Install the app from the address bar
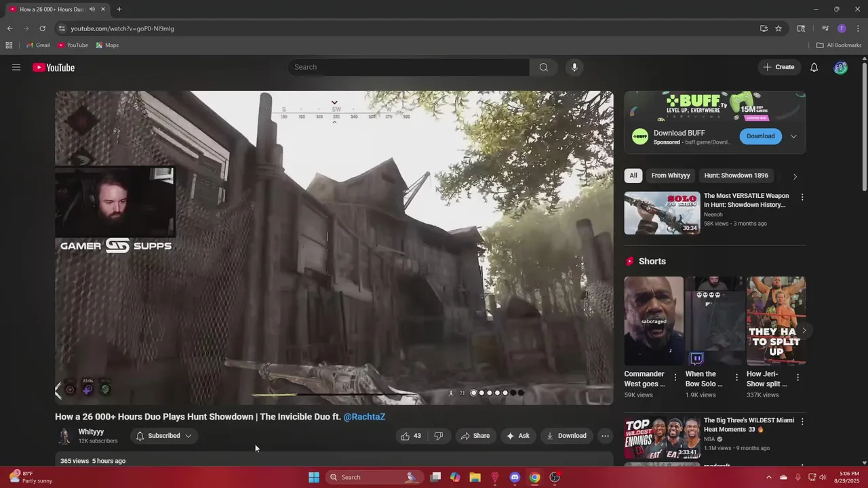This screenshot has height=488, width=868. (764, 28)
